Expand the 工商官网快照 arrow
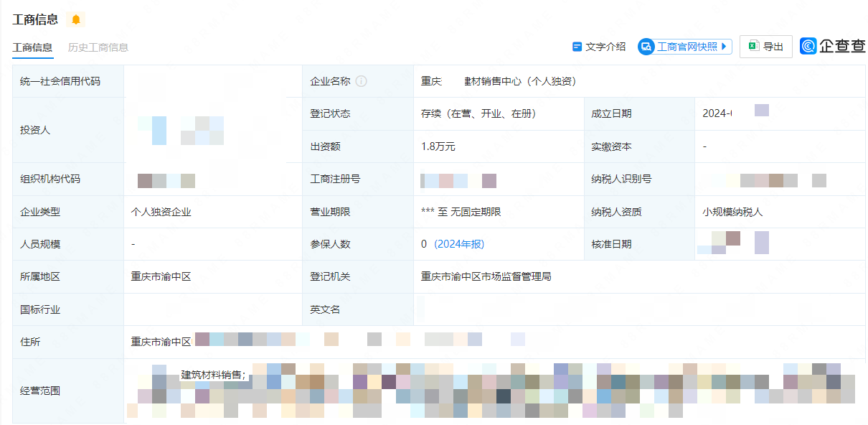This screenshot has width=868, height=425. point(725,47)
